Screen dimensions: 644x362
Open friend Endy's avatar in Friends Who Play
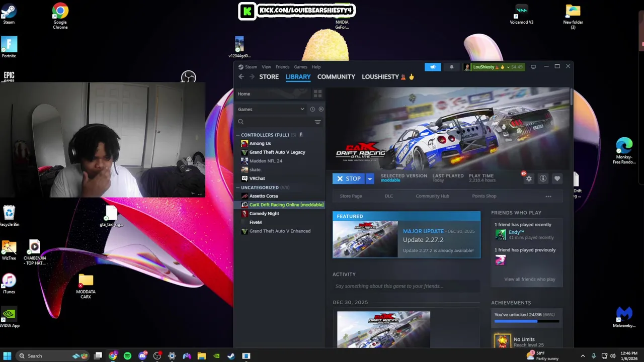click(500, 234)
